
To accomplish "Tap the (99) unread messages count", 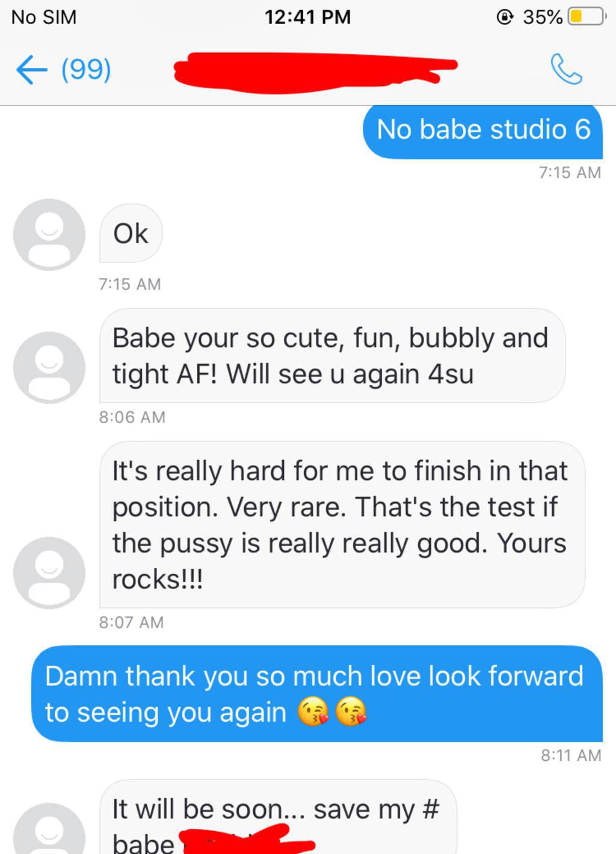I will (86, 70).
